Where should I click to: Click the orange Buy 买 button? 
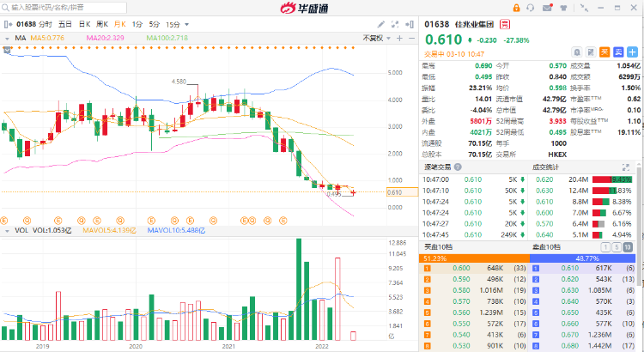605,52
